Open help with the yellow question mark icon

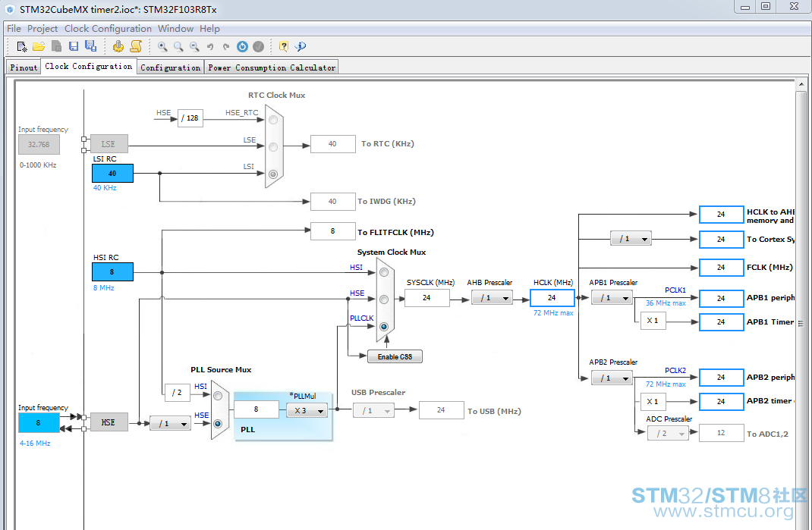tap(283, 46)
